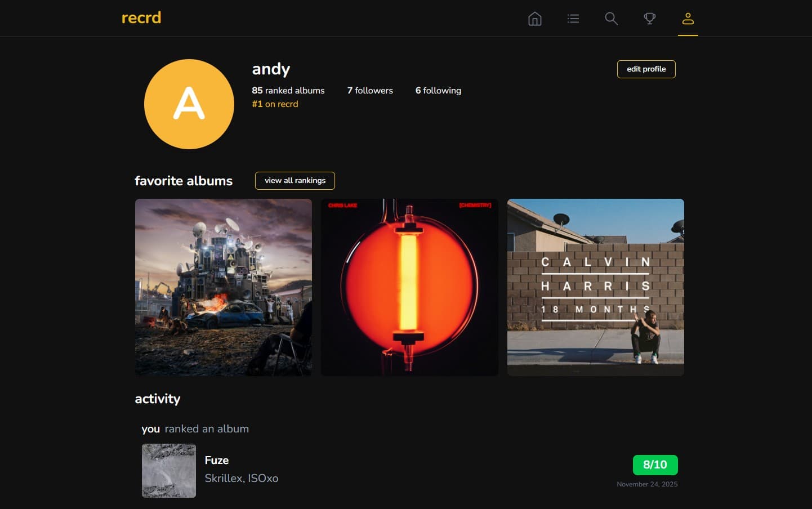
Task: Open the Chris Lake Chemistry album cover
Action: point(409,287)
